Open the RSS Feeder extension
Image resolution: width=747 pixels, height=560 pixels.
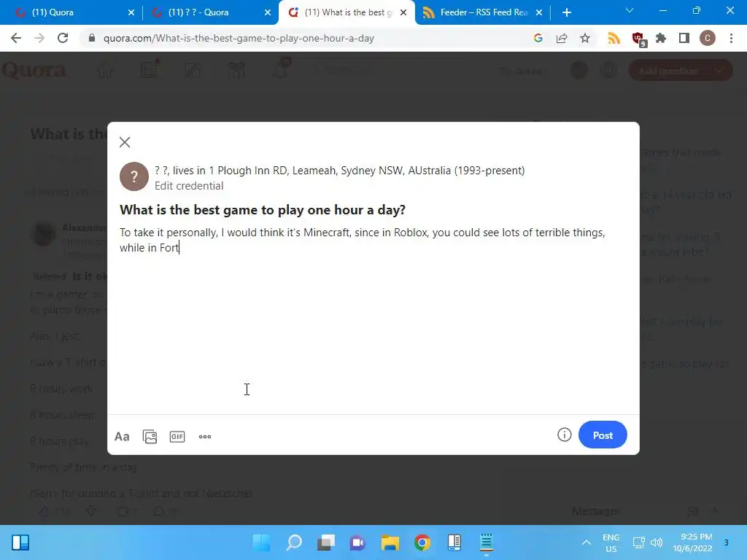point(614,38)
